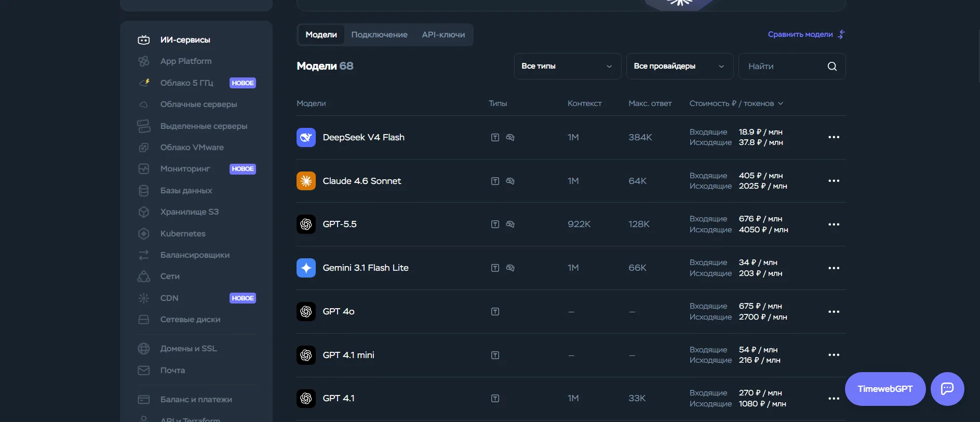Image resolution: width=980 pixels, height=422 pixels.
Task: Click the GPT-5.5 OpenAI logo icon
Action: coord(306,225)
